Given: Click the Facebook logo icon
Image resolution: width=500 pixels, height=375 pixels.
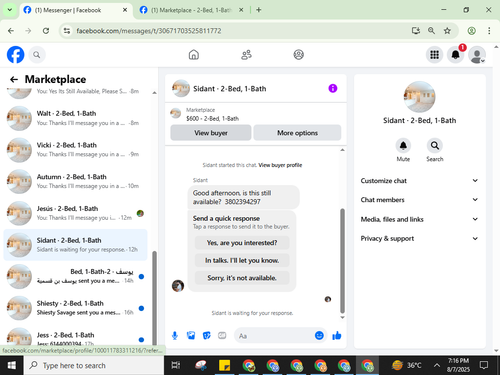Looking at the screenshot, I should click(16, 55).
